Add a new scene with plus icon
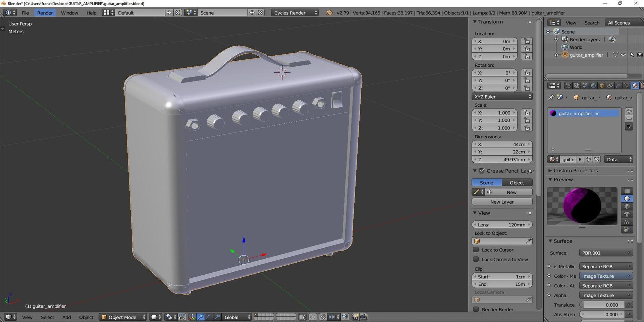 [x=252, y=13]
